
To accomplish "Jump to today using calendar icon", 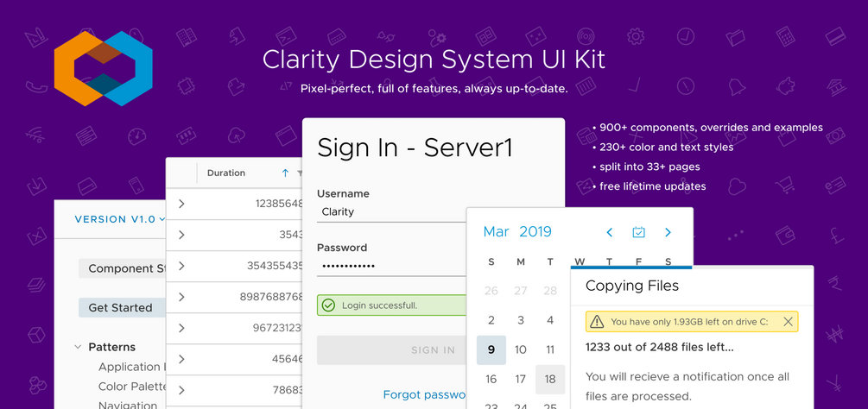I will (639, 232).
